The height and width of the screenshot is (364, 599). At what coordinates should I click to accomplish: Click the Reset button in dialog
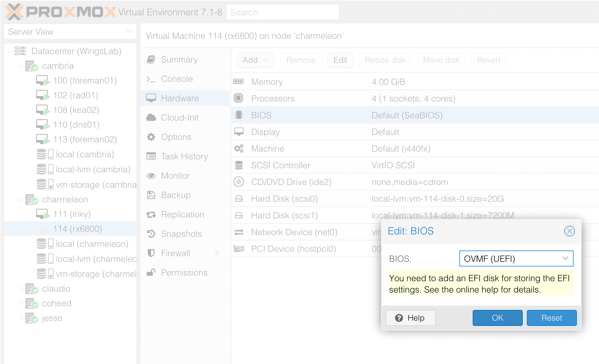tap(552, 318)
